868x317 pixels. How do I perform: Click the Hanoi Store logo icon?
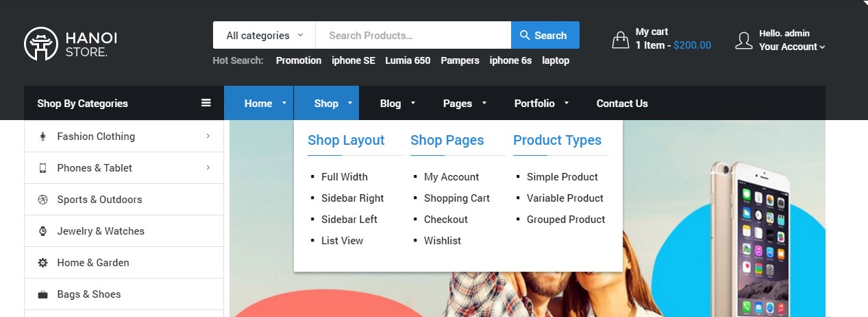point(41,43)
